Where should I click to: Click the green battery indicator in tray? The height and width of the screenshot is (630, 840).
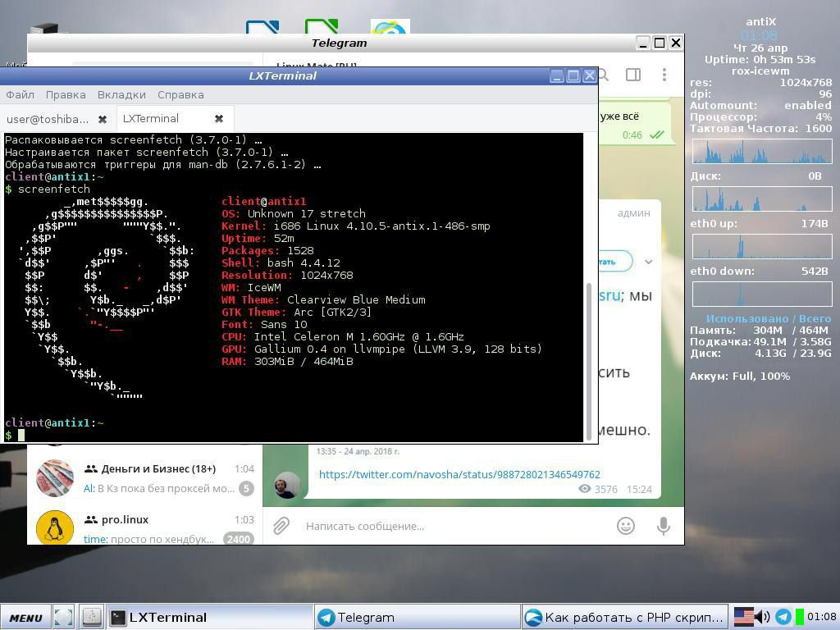(x=799, y=617)
